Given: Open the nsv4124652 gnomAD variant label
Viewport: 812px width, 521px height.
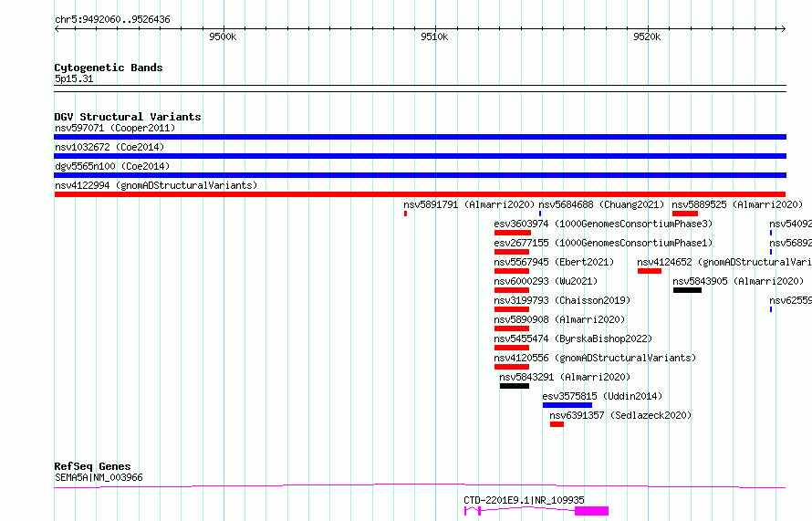Looking at the screenshot, I should pos(724,262).
